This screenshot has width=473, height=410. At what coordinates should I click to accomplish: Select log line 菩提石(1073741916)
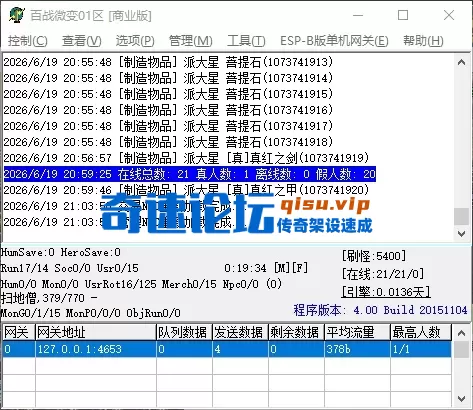168,110
